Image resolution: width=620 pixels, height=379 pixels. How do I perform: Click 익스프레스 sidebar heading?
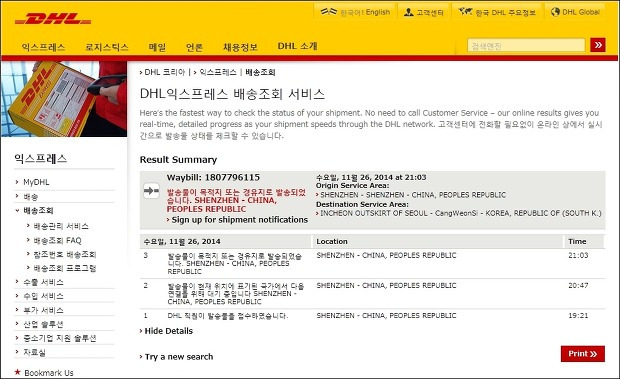click(x=41, y=158)
